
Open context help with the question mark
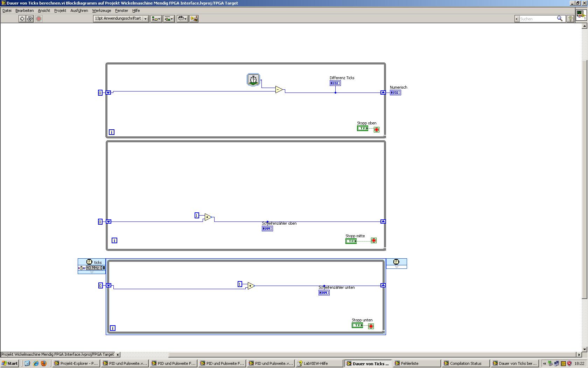570,19
